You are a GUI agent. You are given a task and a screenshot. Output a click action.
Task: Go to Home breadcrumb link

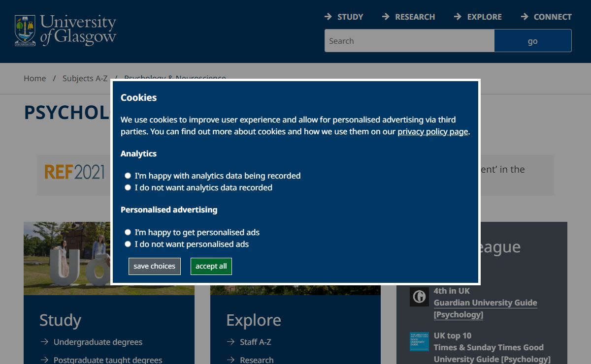(x=35, y=78)
